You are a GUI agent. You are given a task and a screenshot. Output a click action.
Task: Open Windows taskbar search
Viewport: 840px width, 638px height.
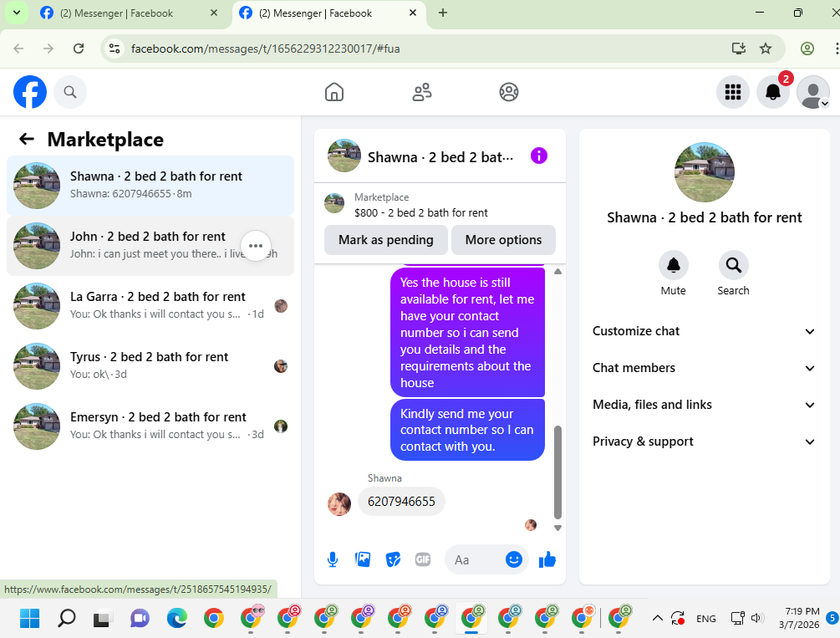66,618
